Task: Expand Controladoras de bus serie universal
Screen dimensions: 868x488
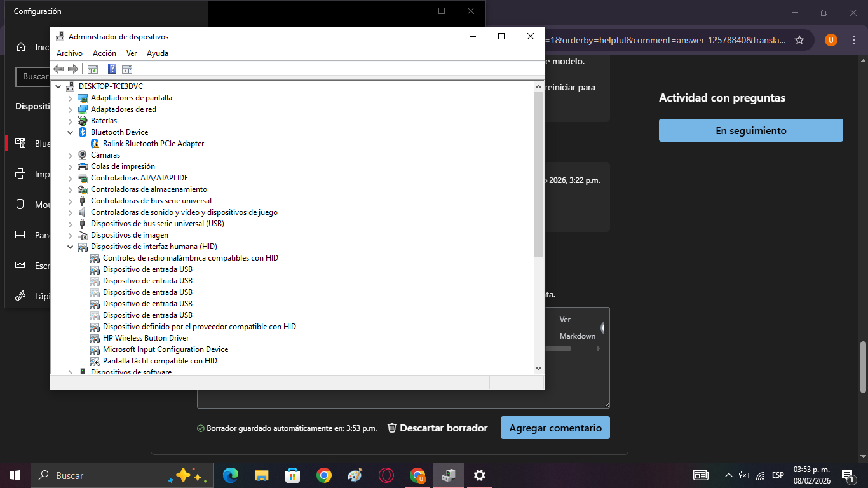Action: [x=71, y=201]
